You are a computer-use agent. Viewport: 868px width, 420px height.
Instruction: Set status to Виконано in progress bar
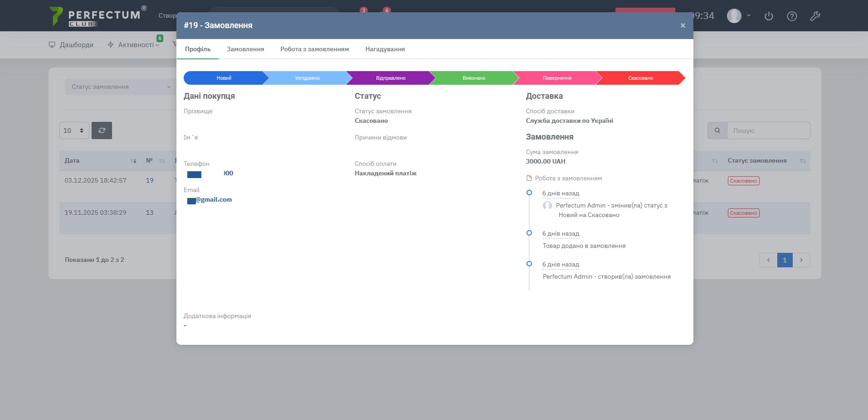(x=473, y=78)
